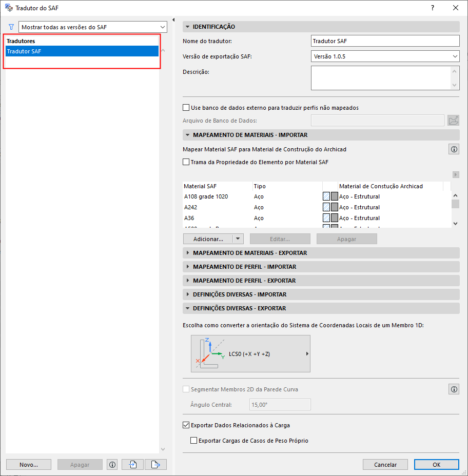Confirm with the OK button
The image size is (468, 476).
click(x=436, y=465)
